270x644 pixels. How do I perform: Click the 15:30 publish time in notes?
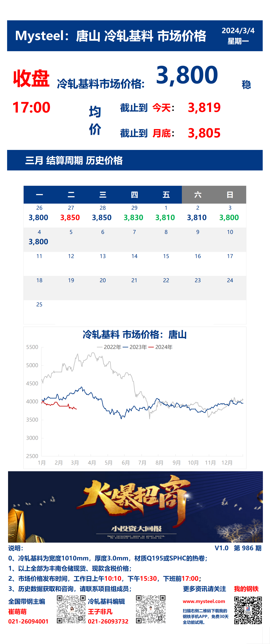(x=148, y=578)
